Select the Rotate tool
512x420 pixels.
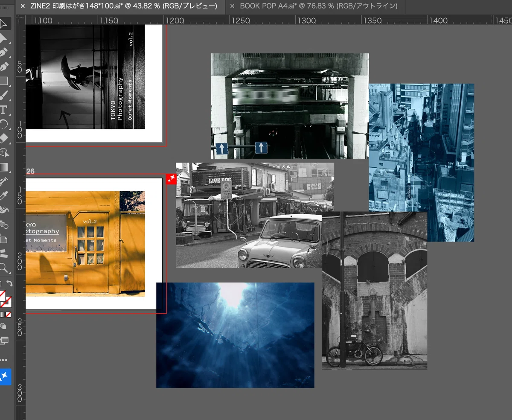coord(4,124)
